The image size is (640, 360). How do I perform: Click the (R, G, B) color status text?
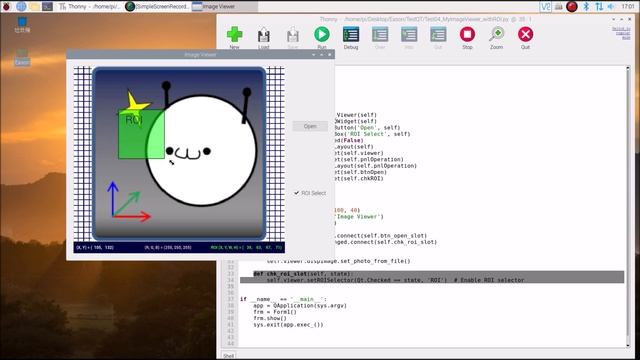168,247
